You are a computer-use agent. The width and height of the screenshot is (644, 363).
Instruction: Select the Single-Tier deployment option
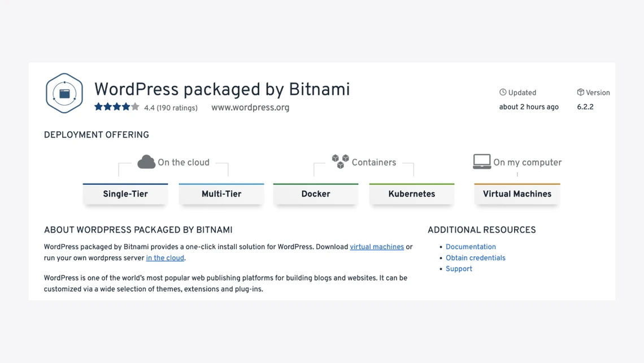coord(125,194)
